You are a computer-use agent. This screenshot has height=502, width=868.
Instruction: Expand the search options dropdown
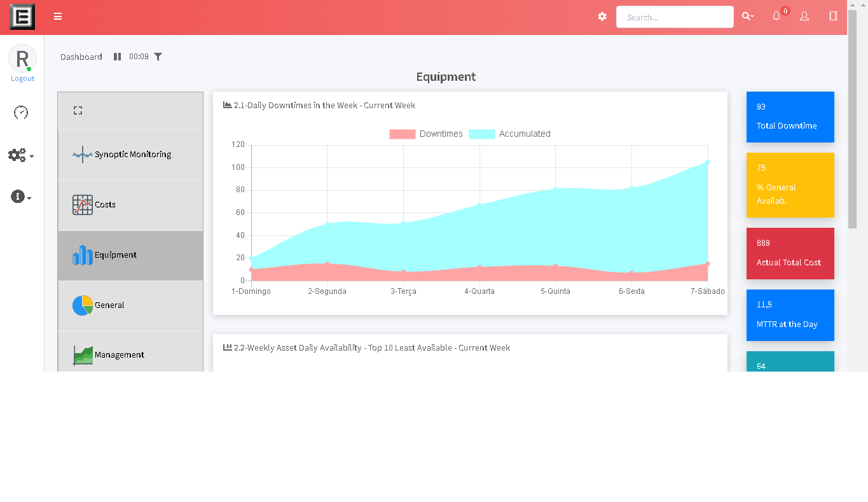coord(748,17)
